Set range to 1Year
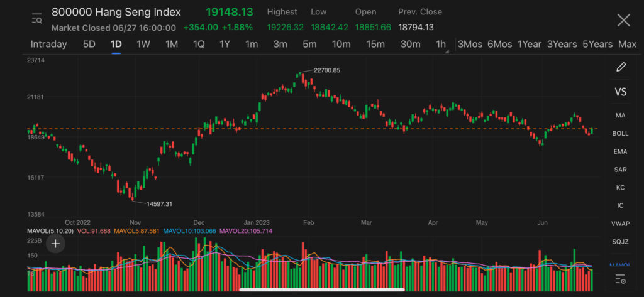 pyautogui.click(x=530, y=45)
